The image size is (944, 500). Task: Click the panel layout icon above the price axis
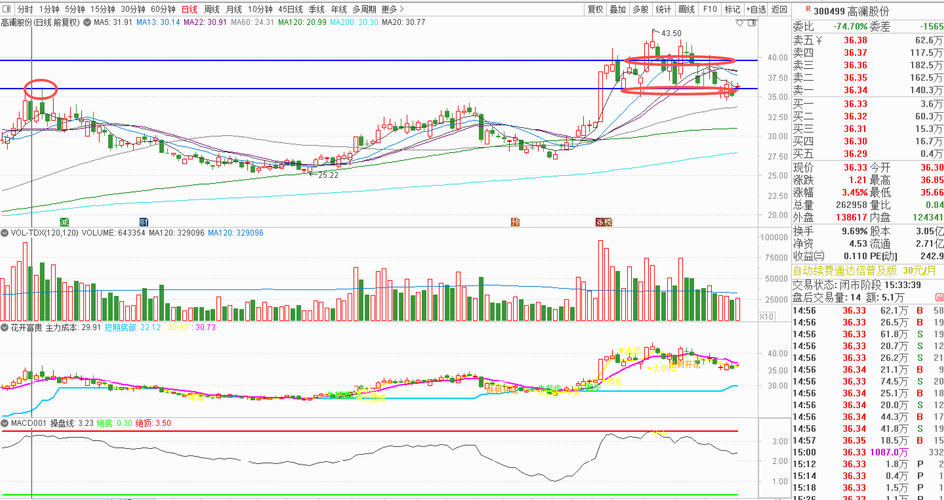coord(751,23)
